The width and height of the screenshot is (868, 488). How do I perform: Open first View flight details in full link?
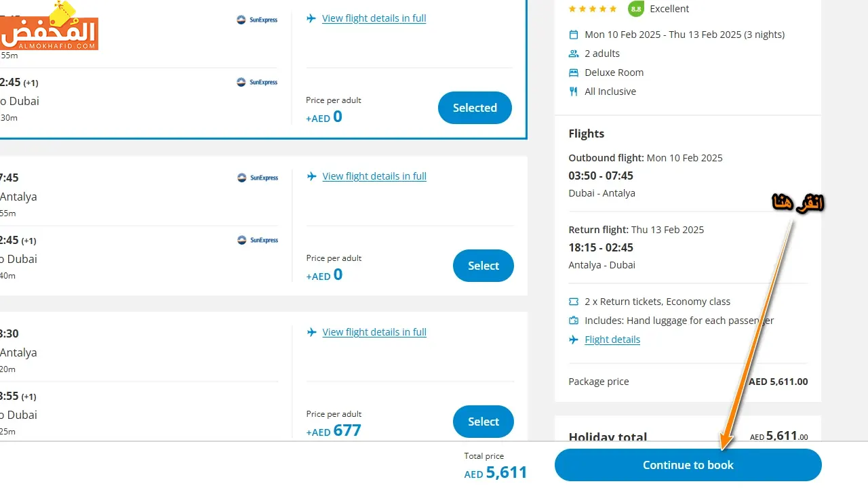(x=374, y=18)
